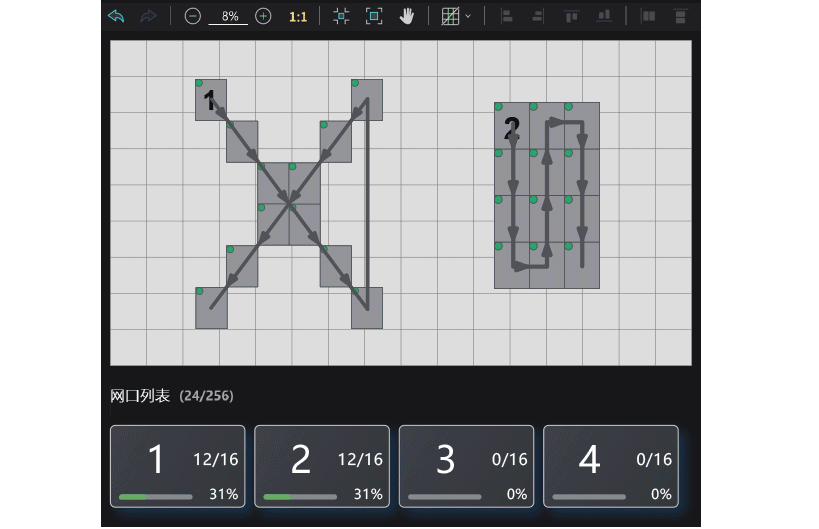Viewport: 819px width, 529px height.
Task: Click the redo arrow icon
Action: pos(148,16)
